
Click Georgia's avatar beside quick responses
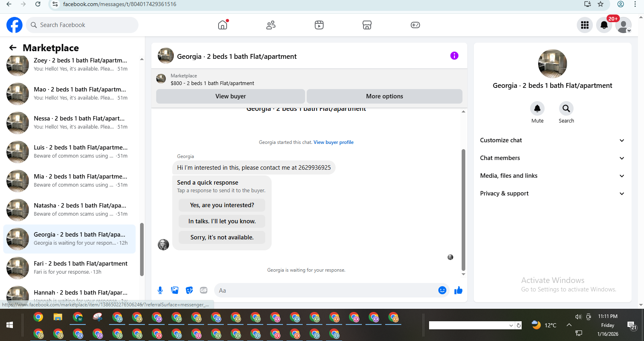(x=163, y=244)
